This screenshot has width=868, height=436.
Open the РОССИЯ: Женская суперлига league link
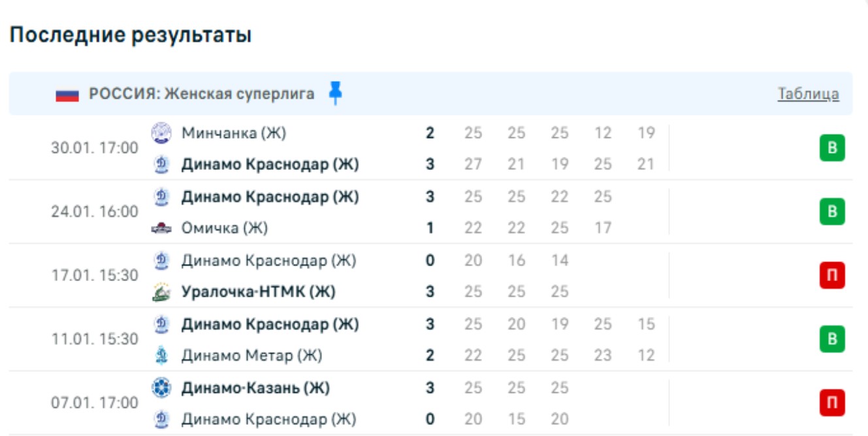point(201,94)
